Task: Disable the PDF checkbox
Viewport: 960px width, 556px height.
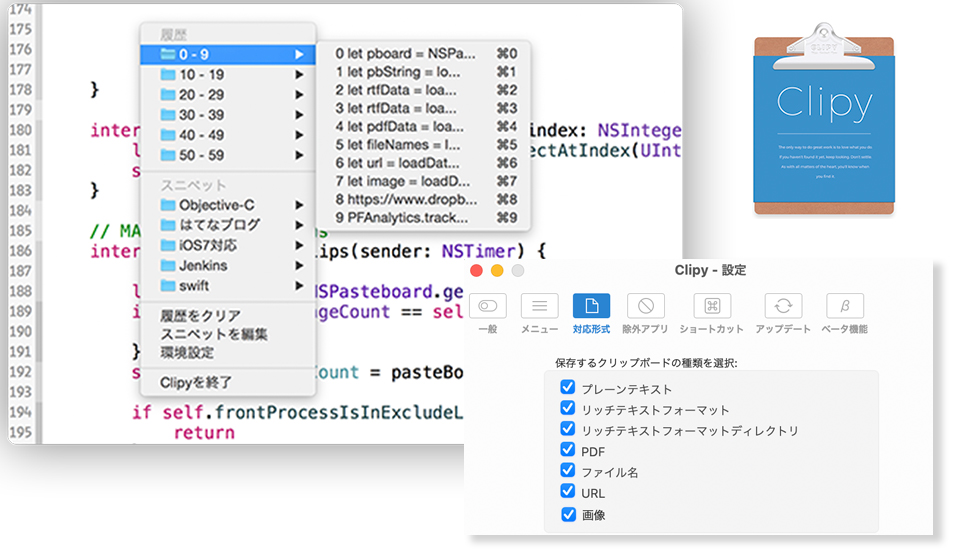Action: coord(568,449)
